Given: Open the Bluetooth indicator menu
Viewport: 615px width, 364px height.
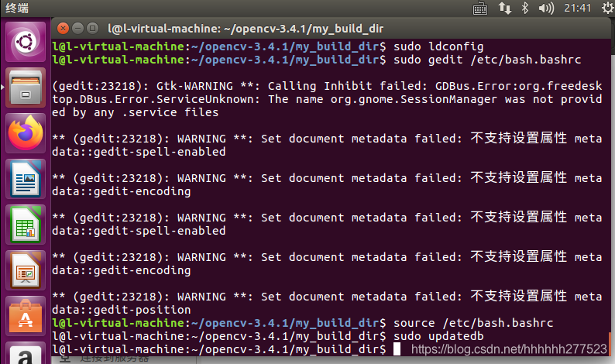Looking at the screenshot, I should 525,8.
